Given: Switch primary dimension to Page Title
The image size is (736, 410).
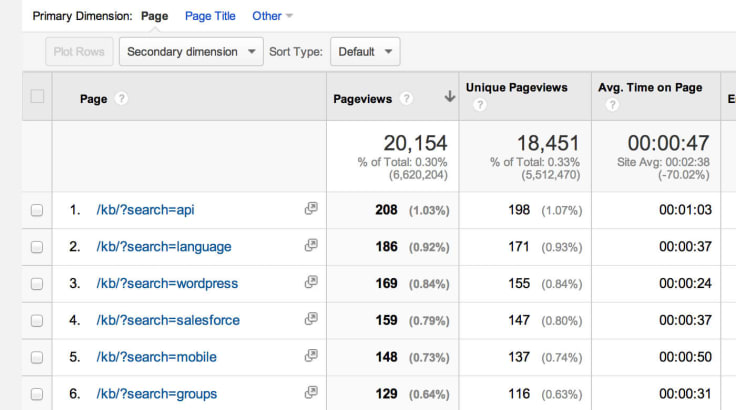Looking at the screenshot, I should 210,16.
